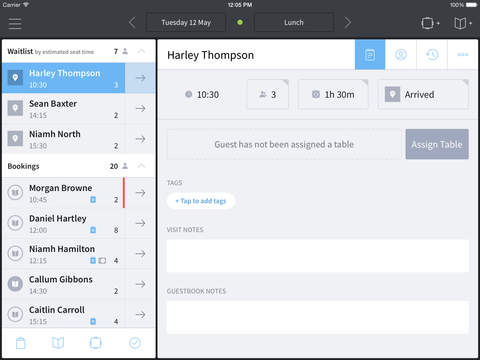Open the hamburger menu
The height and width of the screenshot is (360, 480).
[x=15, y=23]
